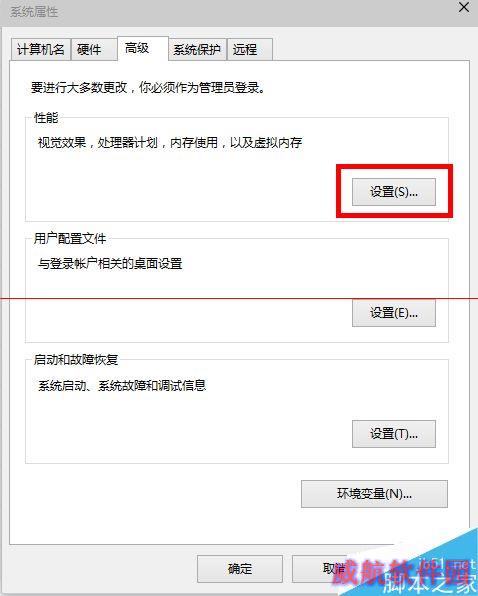Click the 性能 group label

[46, 117]
